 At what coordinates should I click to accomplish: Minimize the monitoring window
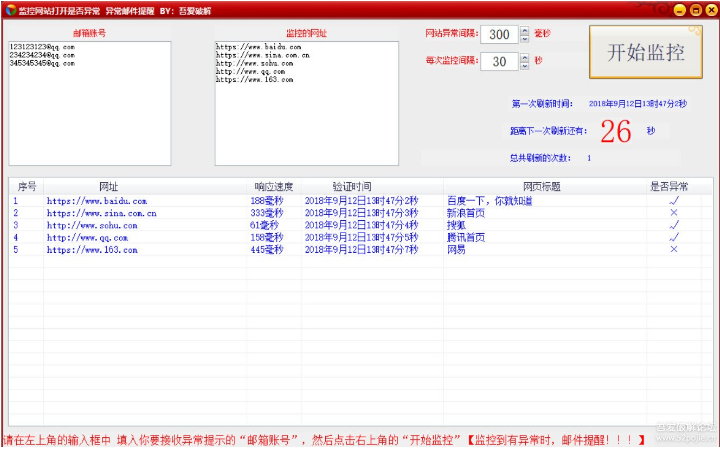pos(677,10)
